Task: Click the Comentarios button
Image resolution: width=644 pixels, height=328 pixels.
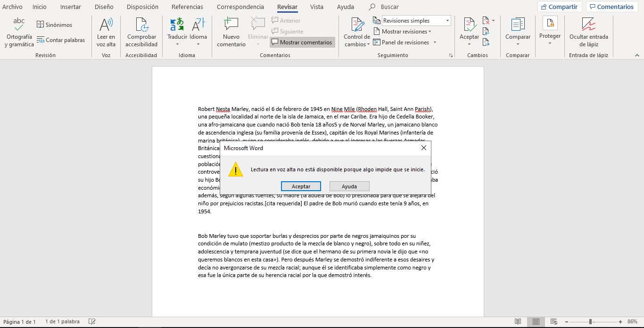Action: (611, 7)
